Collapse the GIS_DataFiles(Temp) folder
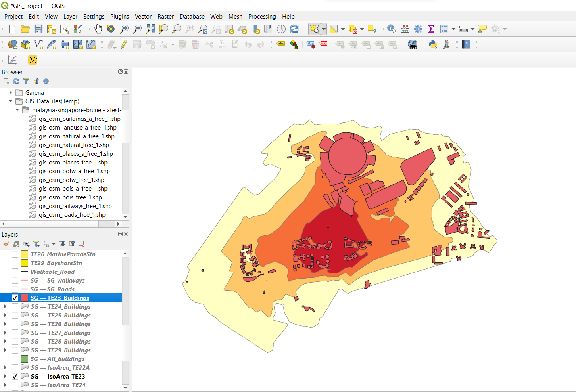The width and height of the screenshot is (576, 392). [x=10, y=101]
